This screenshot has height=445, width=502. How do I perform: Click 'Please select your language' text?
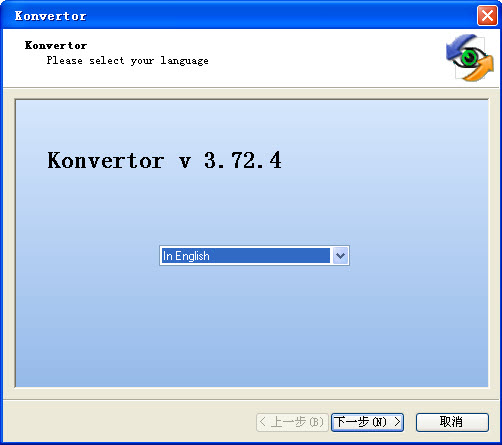(127, 61)
